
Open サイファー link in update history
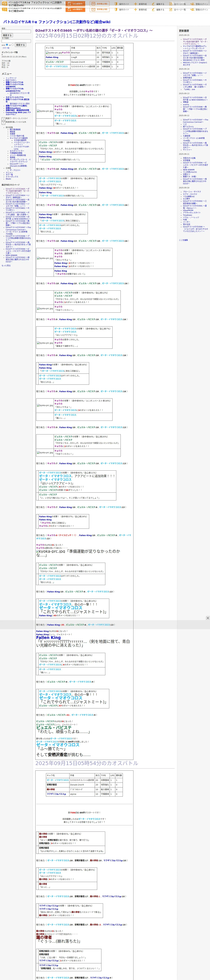click(188, 150)
